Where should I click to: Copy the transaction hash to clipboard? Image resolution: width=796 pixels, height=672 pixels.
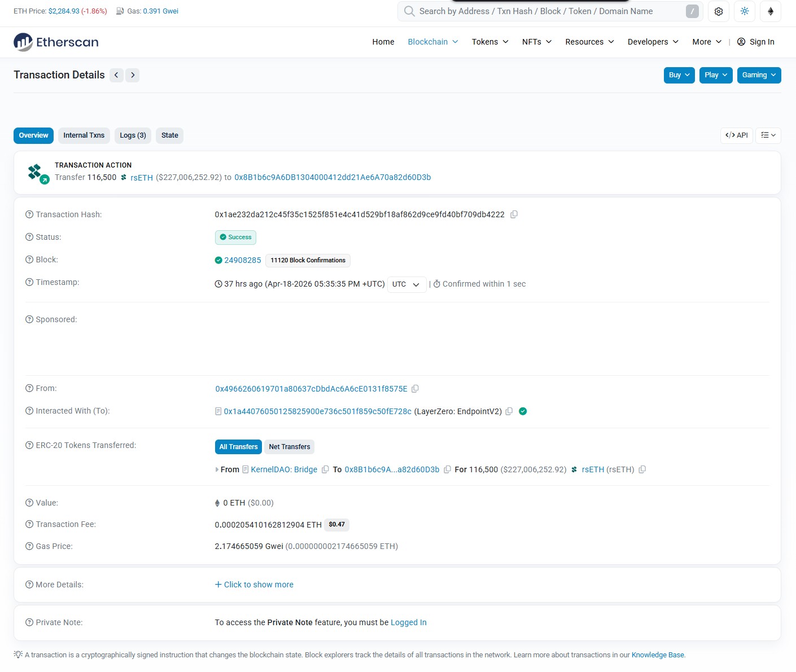(x=514, y=214)
